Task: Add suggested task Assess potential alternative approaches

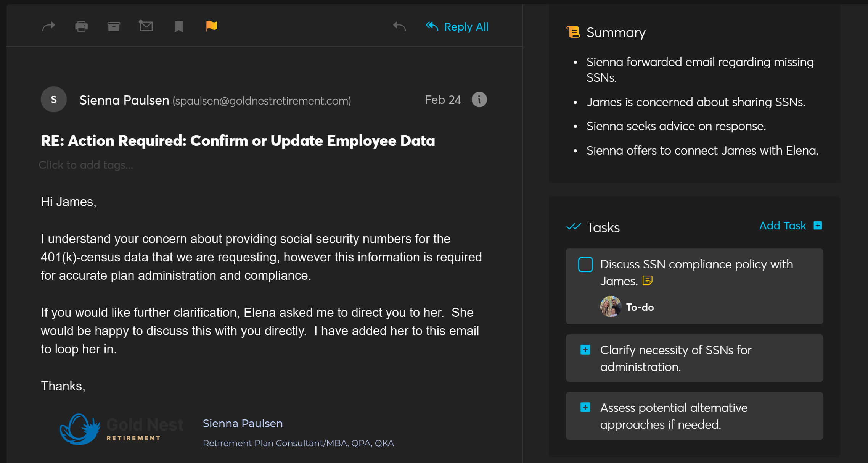Action: pyautogui.click(x=585, y=407)
